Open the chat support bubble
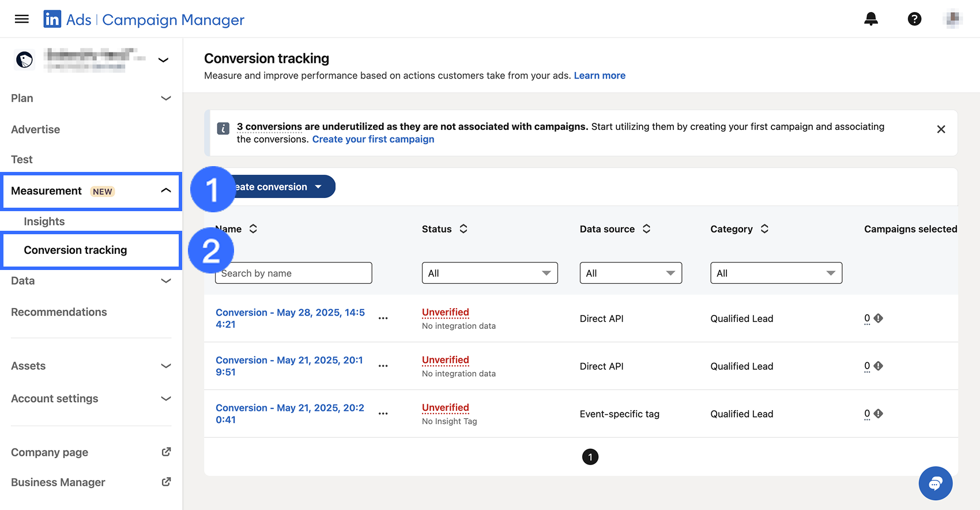980x510 pixels. [935, 483]
